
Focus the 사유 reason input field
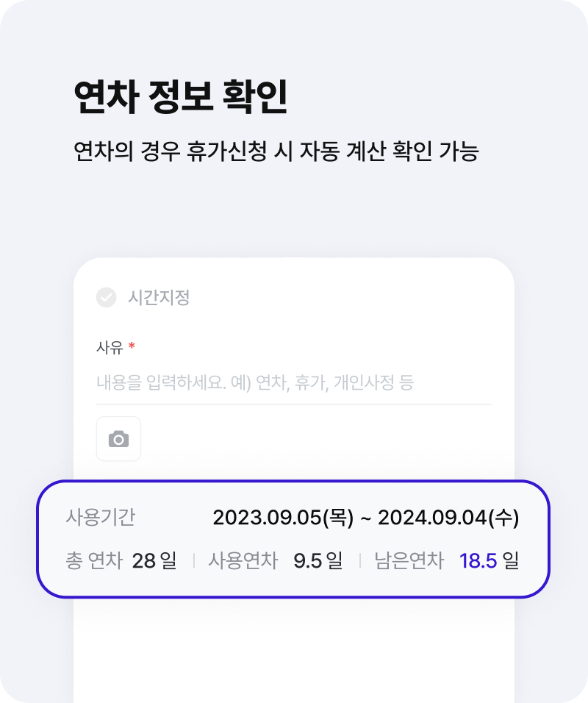[x=293, y=382]
